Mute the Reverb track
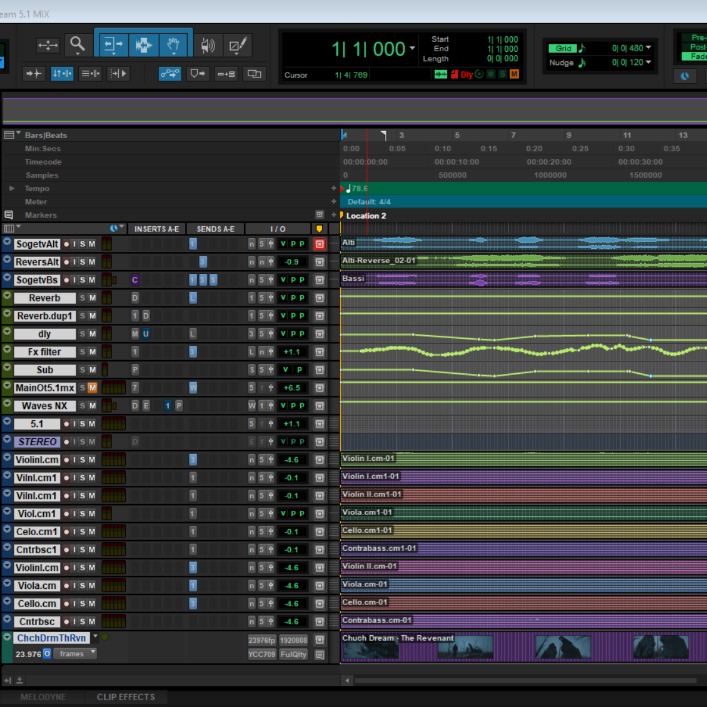 click(x=92, y=298)
